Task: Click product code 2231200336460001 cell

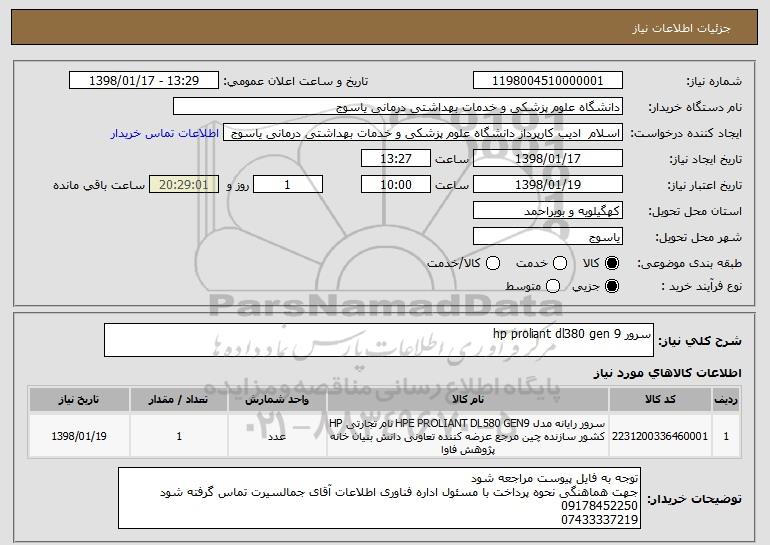Action: [x=660, y=436]
